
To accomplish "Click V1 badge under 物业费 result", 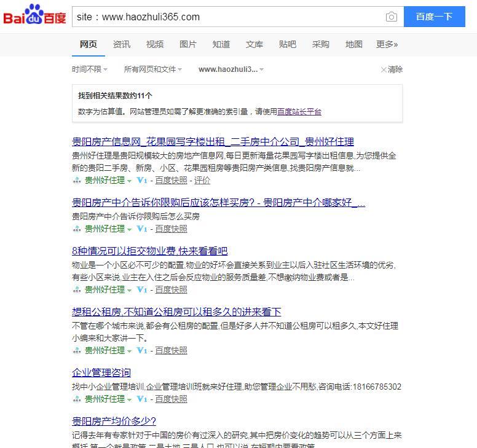I will click(x=142, y=289).
